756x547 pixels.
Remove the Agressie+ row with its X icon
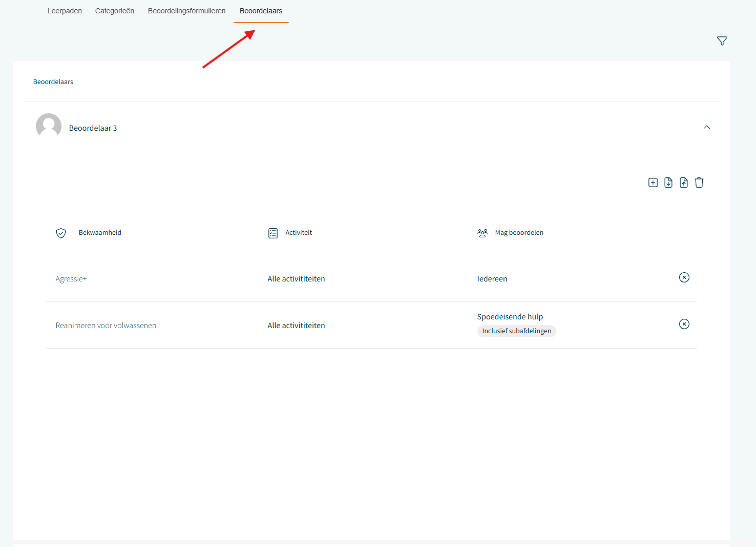pyautogui.click(x=684, y=277)
